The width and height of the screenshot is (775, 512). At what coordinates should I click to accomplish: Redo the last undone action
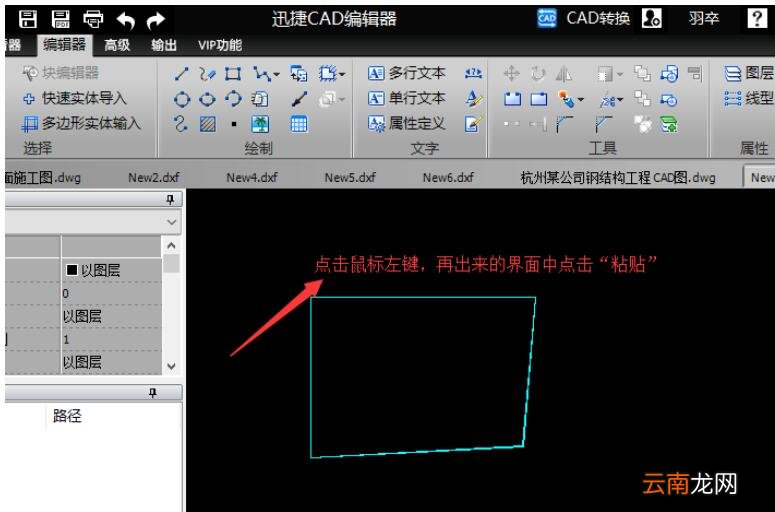point(156,20)
